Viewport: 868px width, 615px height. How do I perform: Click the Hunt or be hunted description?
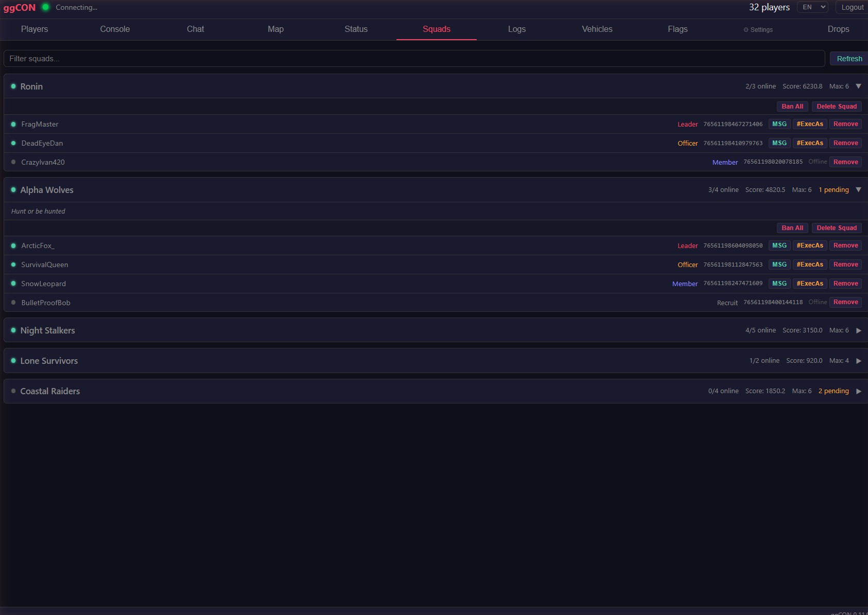pos(38,211)
